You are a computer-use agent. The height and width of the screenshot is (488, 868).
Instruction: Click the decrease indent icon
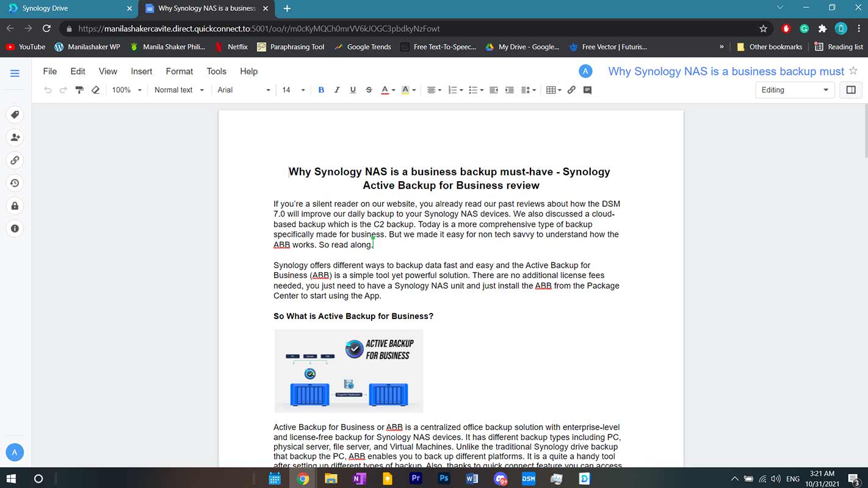[494, 90]
